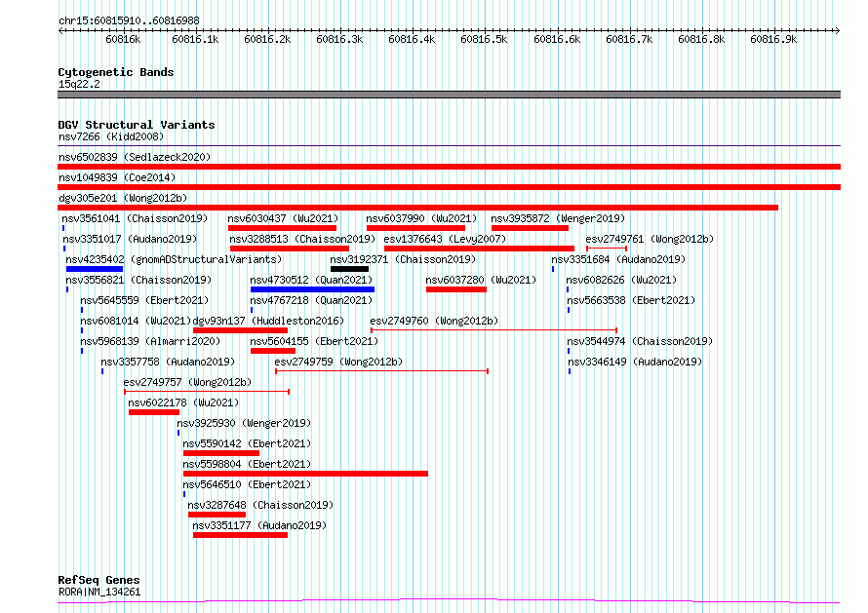Click the nsv5663538 (Ebert2021) label
868x613 pixels.
tap(631, 300)
